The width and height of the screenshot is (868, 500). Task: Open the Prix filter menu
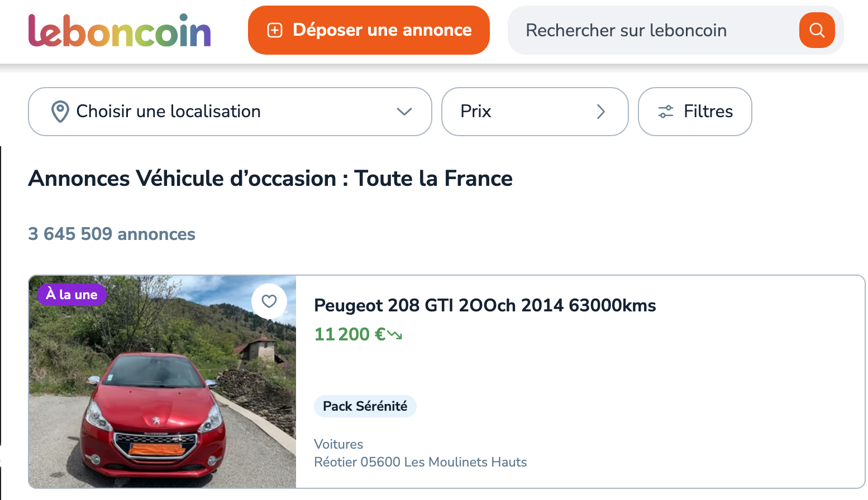coord(525,112)
